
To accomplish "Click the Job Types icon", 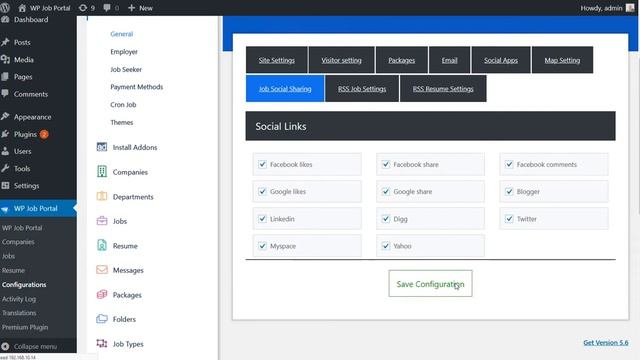I will pyautogui.click(x=102, y=344).
